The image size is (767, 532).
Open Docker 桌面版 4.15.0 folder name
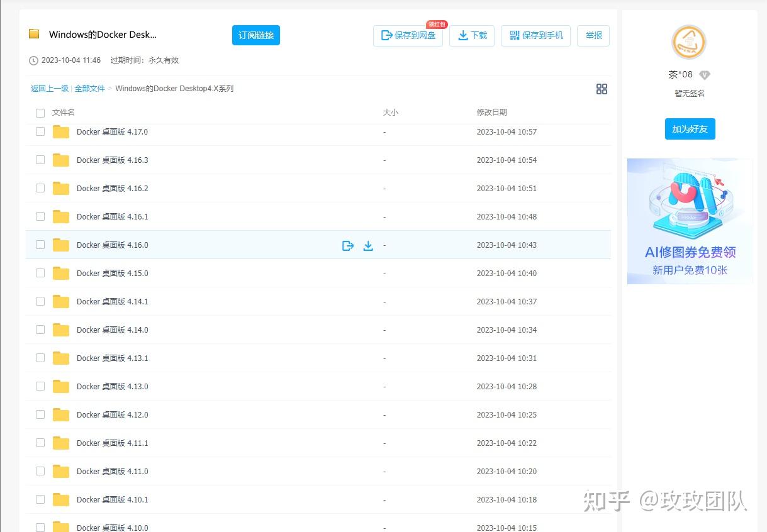tap(112, 273)
